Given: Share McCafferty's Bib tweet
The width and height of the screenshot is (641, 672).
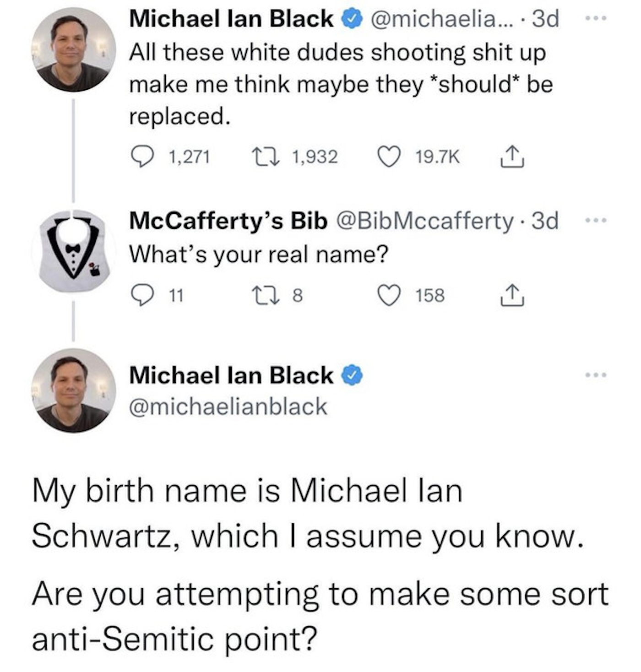Looking at the screenshot, I should tap(511, 295).
